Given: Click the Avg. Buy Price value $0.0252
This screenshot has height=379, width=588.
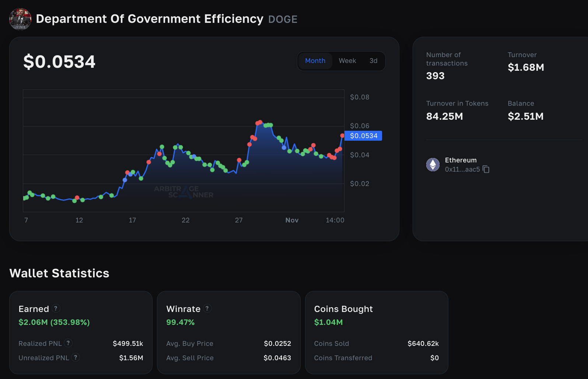Looking at the screenshot, I should point(277,344).
